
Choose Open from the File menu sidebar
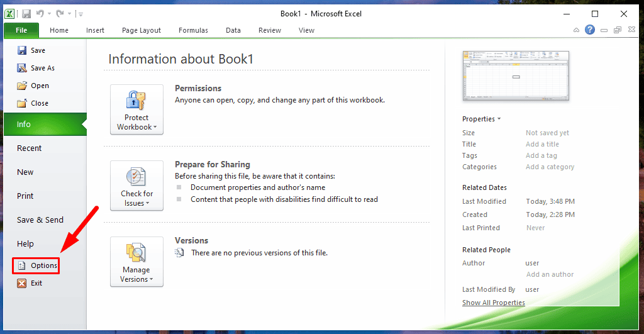(40, 86)
